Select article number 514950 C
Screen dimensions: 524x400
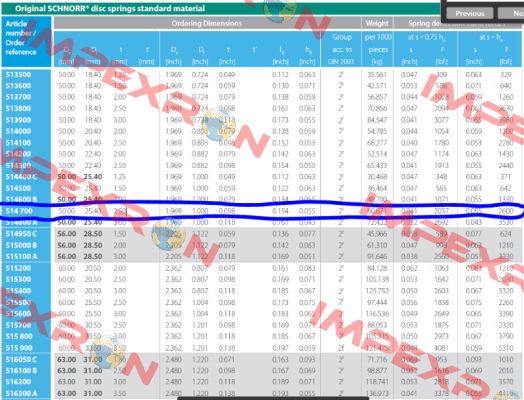21,234
